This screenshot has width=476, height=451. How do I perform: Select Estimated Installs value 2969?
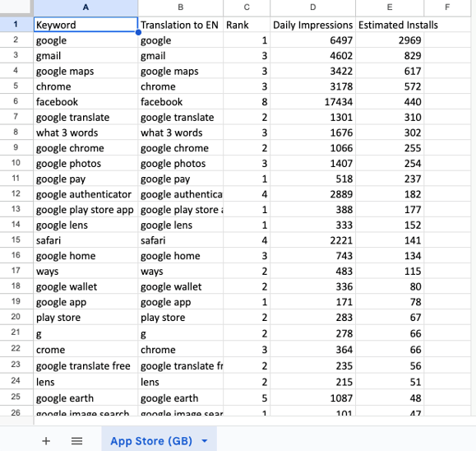390,40
